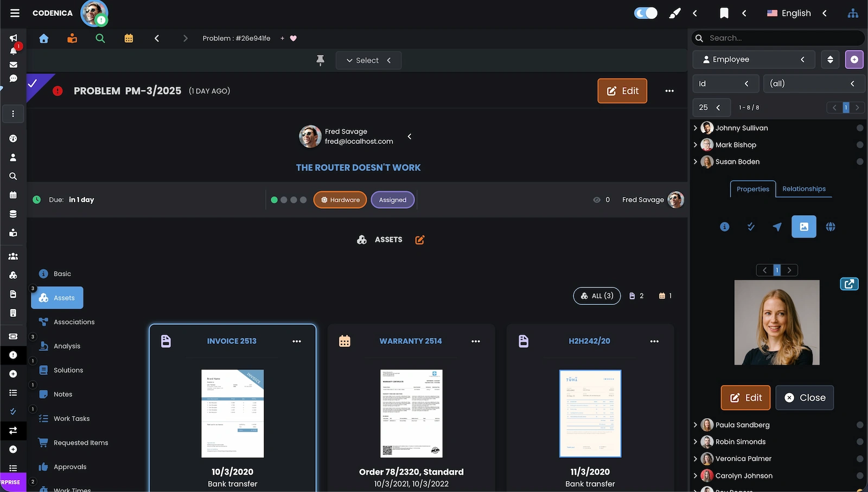
Task: Open the Solutions section in the left menu
Action: [x=68, y=370]
